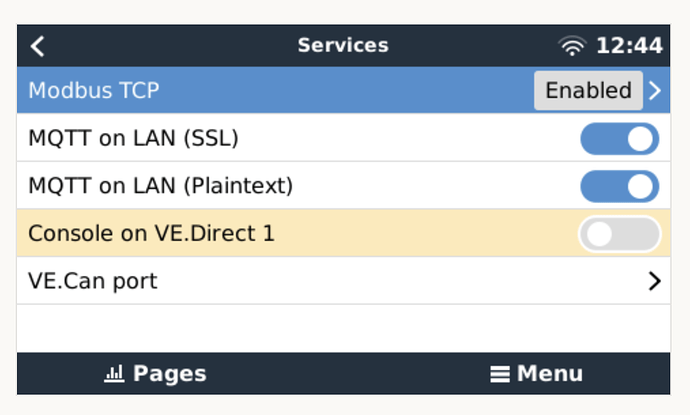The height and width of the screenshot is (415, 690).
Task: Click the Services title in header
Action: click(343, 46)
